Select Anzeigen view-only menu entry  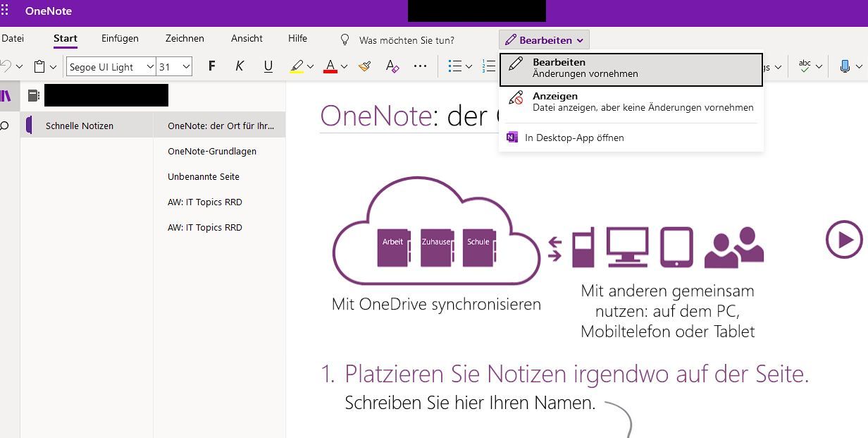pyautogui.click(x=631, y=102)
